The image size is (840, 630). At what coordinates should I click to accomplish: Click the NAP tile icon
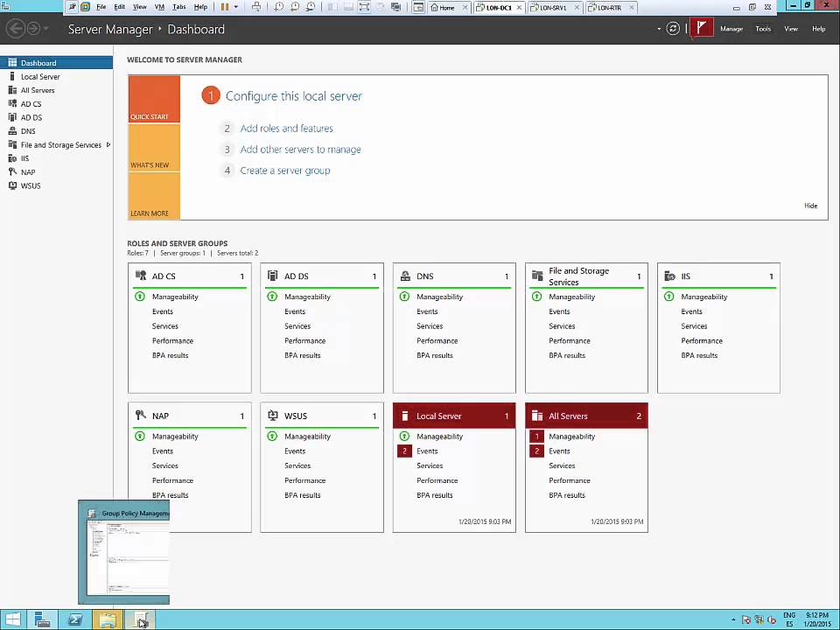pos(141,415)
